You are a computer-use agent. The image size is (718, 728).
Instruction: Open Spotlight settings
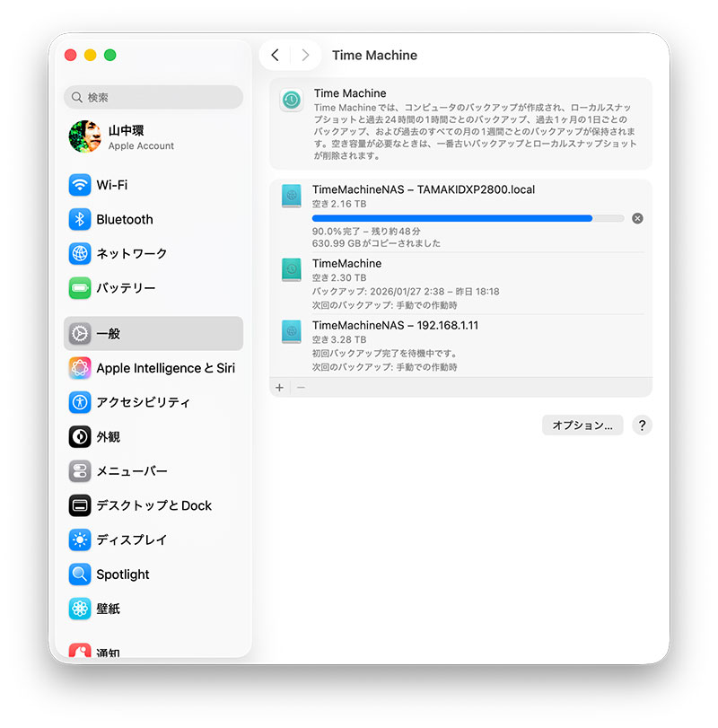[153, 575]
